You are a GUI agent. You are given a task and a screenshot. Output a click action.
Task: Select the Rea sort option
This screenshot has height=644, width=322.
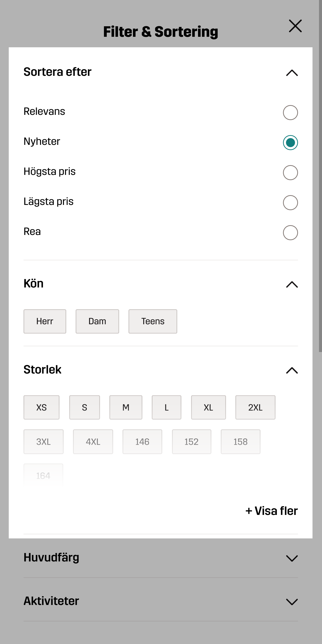coord(290,233)
